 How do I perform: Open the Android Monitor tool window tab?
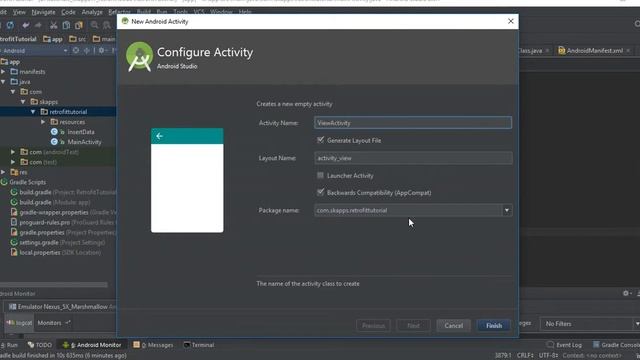pyautogui.click(x=92, y=345)
